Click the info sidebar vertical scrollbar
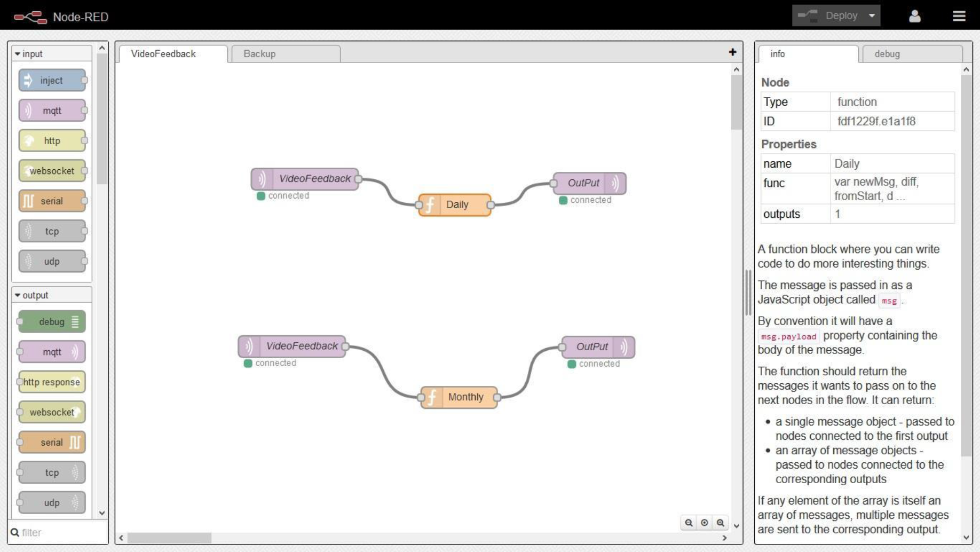 click(x=966, y=265)
